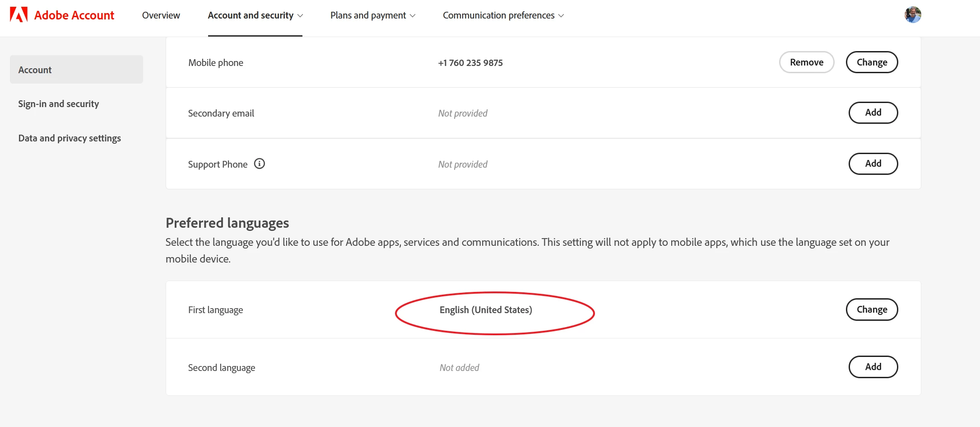
Task: Expand the Plans and payment chevron
Action: point(413,16)
